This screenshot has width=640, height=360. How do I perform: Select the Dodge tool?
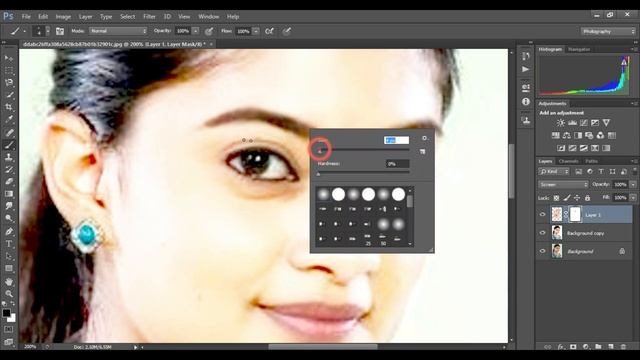[x=9, y=218]
